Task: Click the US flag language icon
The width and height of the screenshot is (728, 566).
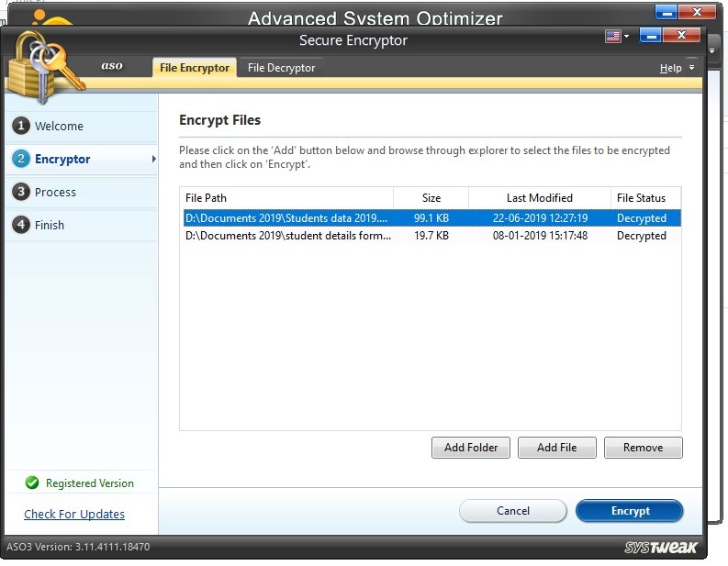Action: (613, 36)
